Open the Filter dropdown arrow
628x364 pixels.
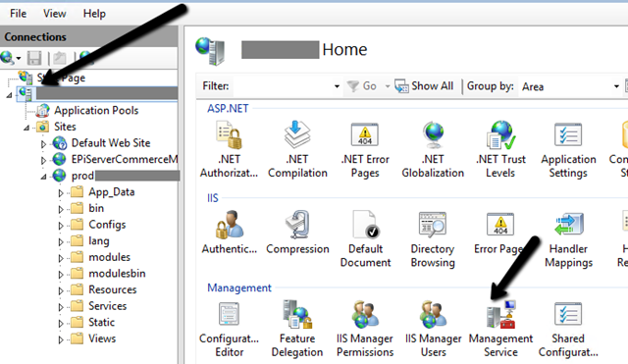337,86
